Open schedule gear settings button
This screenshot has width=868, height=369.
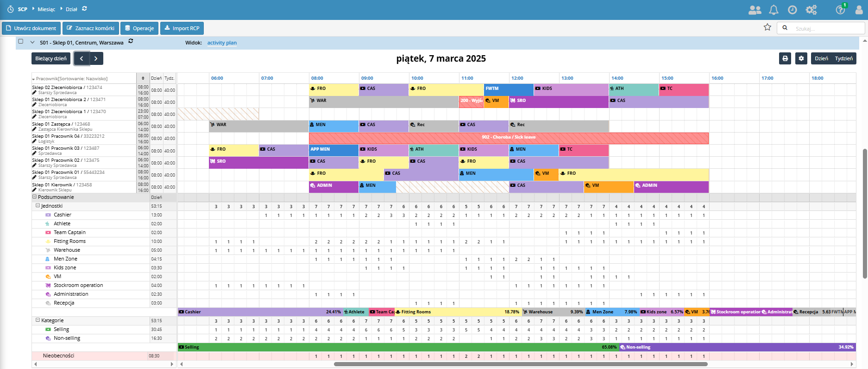coord(801,58)
